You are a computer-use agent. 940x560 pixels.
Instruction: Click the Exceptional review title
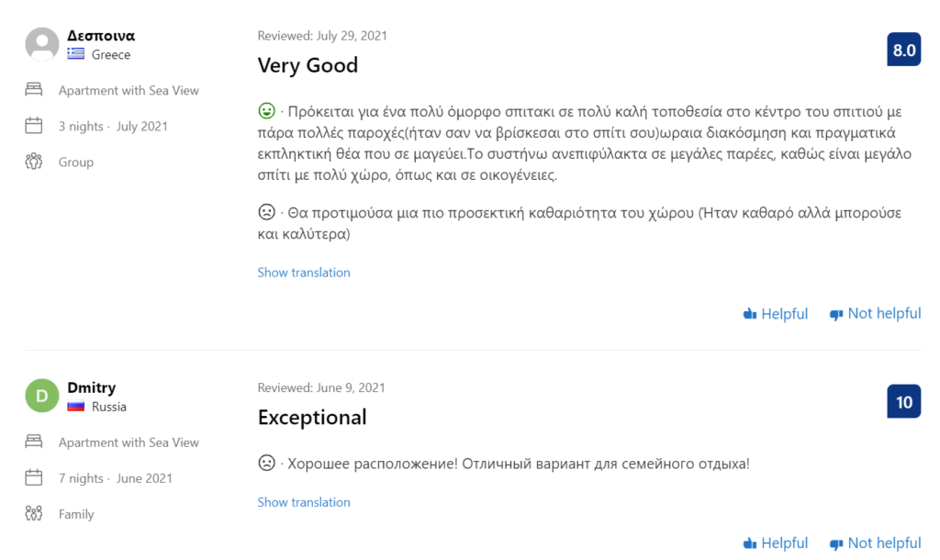click(x=312, y=417)
